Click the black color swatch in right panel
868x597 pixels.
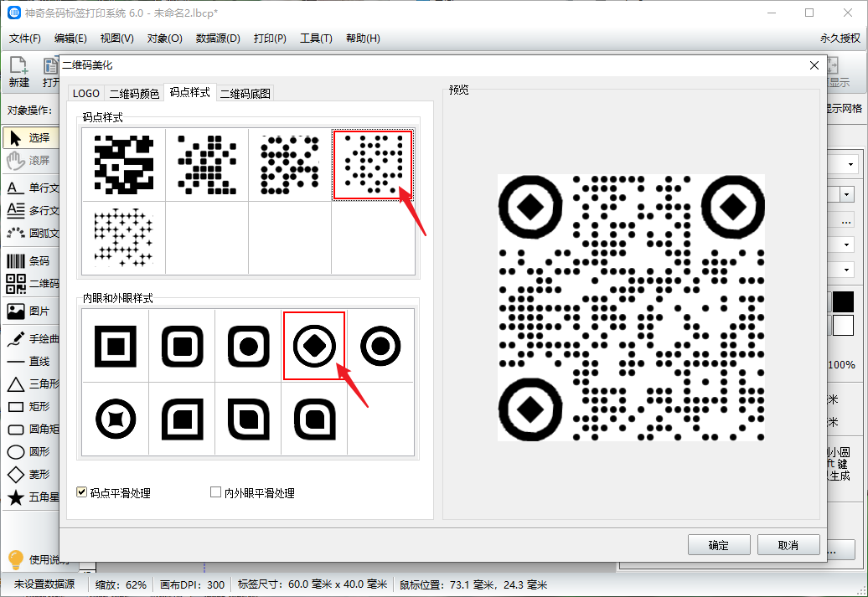pos(843,302)
